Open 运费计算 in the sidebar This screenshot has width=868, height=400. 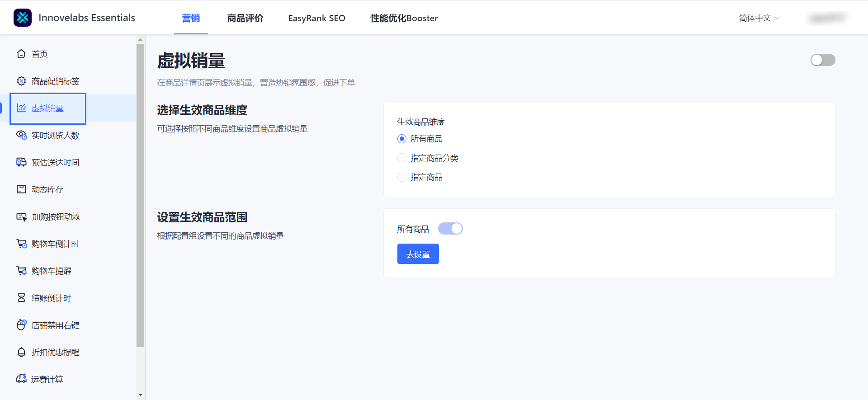pyautogui.click(x=47, y=379)
